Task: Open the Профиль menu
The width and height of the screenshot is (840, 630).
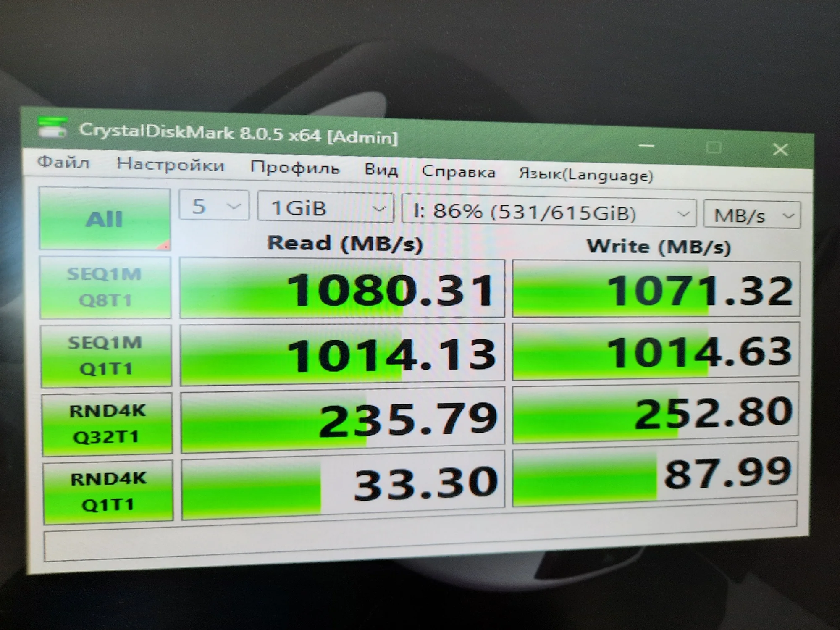Action: (294, 168)
